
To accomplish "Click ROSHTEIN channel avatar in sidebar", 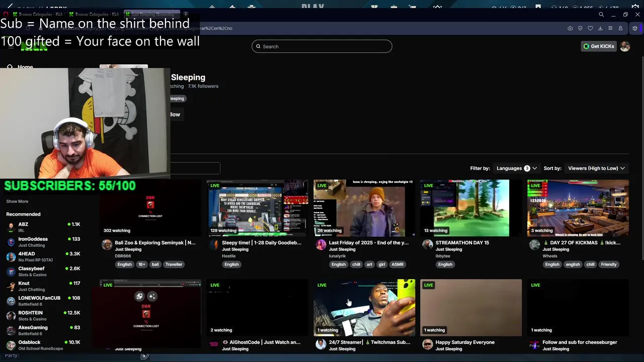I will (x=11, y=316).
